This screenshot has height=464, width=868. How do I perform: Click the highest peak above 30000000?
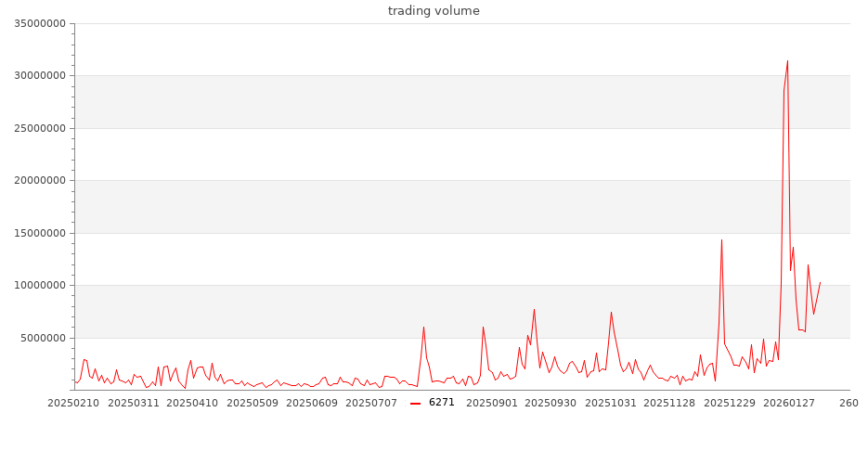coord(787,61)
